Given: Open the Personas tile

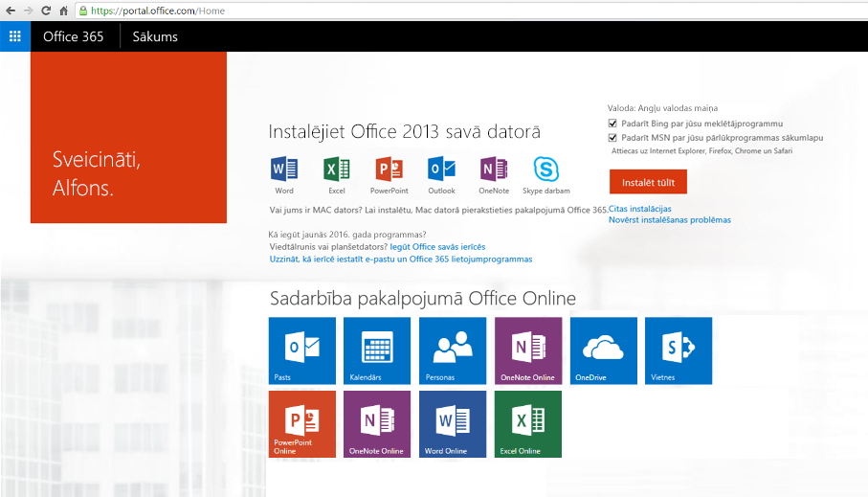Looking at the screenshot, I should 453,350.
